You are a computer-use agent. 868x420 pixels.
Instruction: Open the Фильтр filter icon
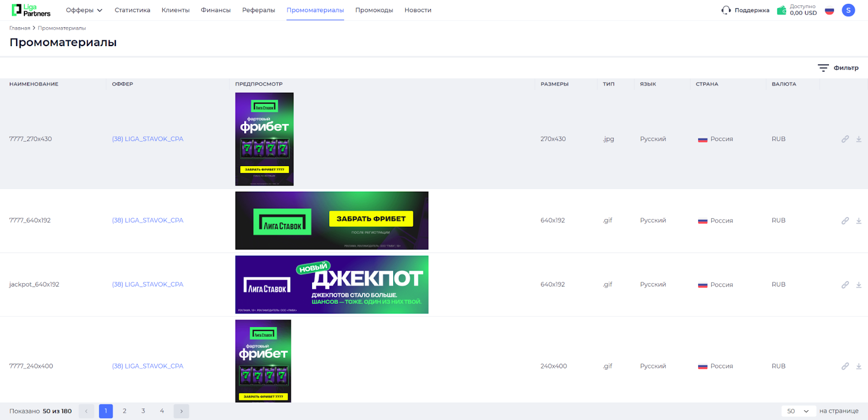[x=823, y=68]
